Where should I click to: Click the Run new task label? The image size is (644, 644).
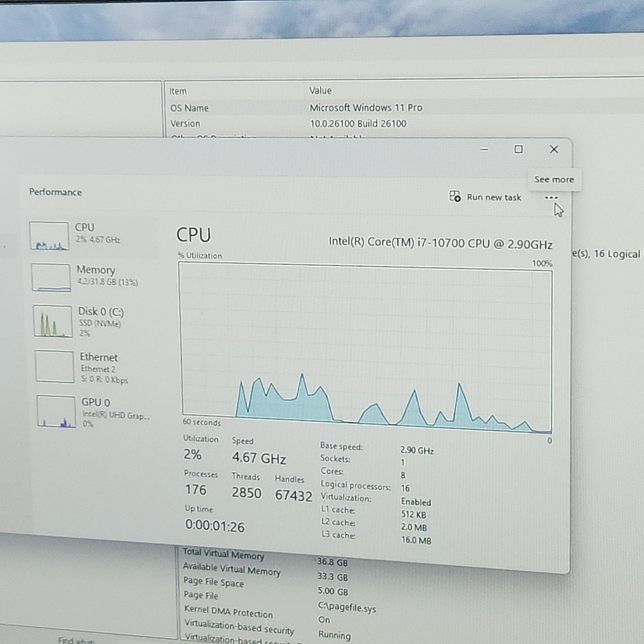point(494,197)
